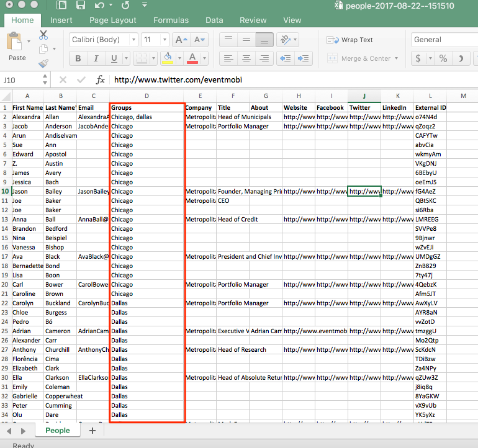Expand the Undo history arrow
Screen dimensions: 478x448
[x=111, y=5]
